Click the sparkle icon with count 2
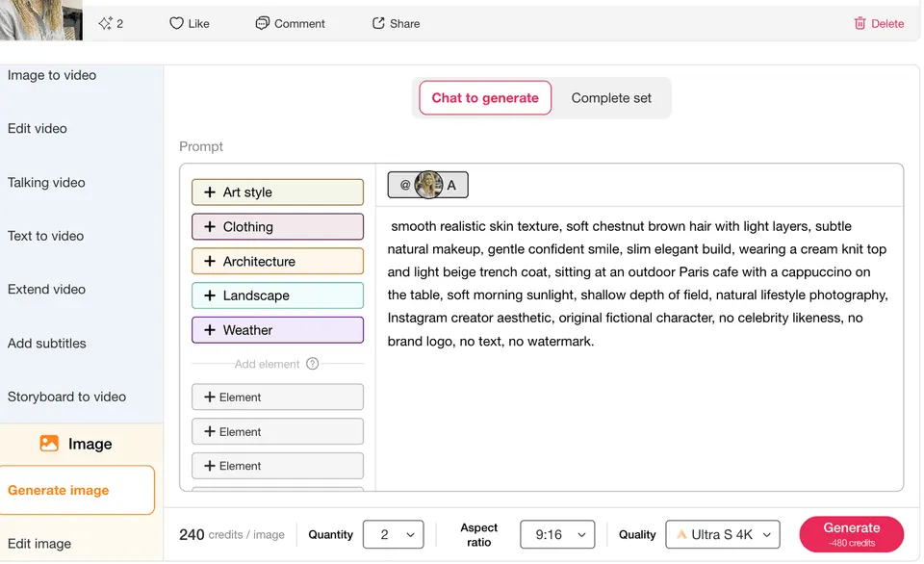 click(106, 23)
